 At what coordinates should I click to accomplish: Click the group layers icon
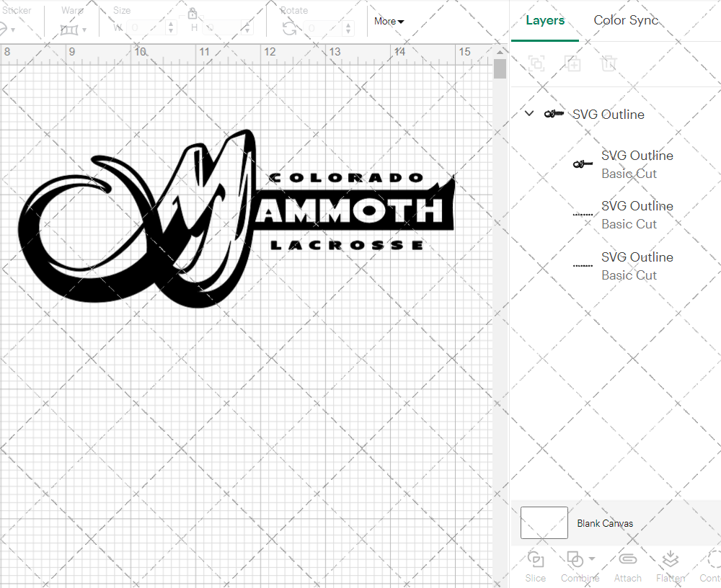(536, 63)
